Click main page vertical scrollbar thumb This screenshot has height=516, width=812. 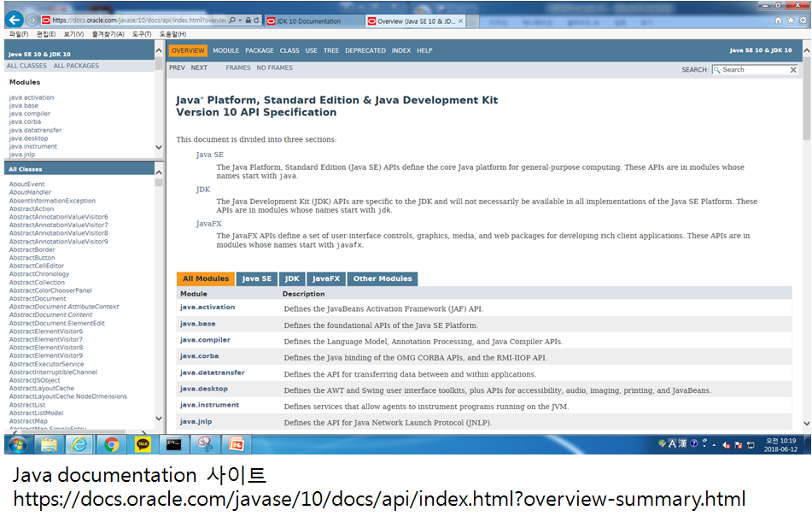click(x=806, y=98)
